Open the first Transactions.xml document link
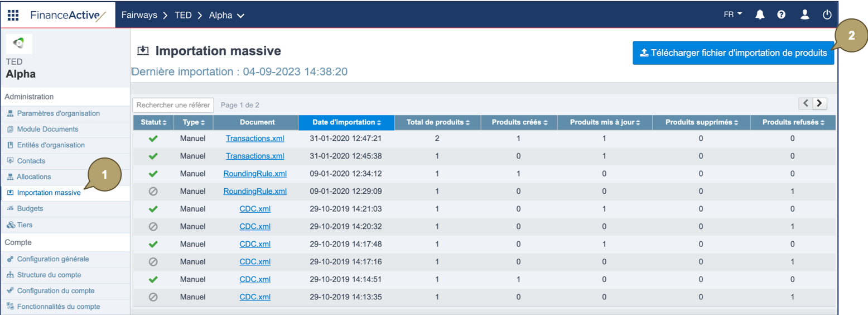Viewport: 868px width, 315px height. point(255,138)
